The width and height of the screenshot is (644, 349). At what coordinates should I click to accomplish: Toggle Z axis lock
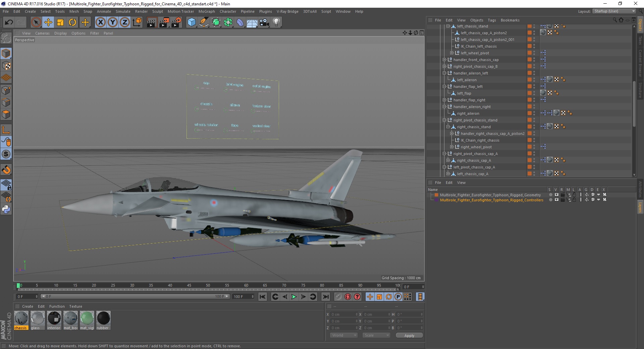click(125, 22)
